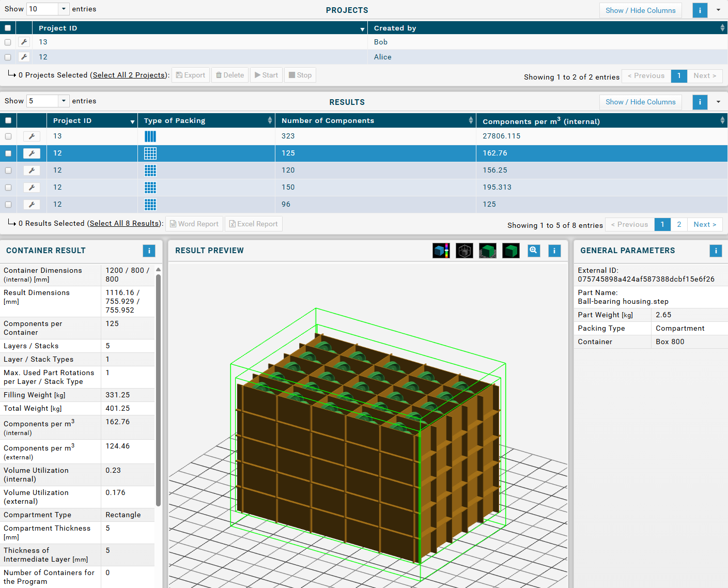Toggle the select-all checkbox in Projects header
Viewport: 728px width, 588px height.
click(x=8, y=28)
